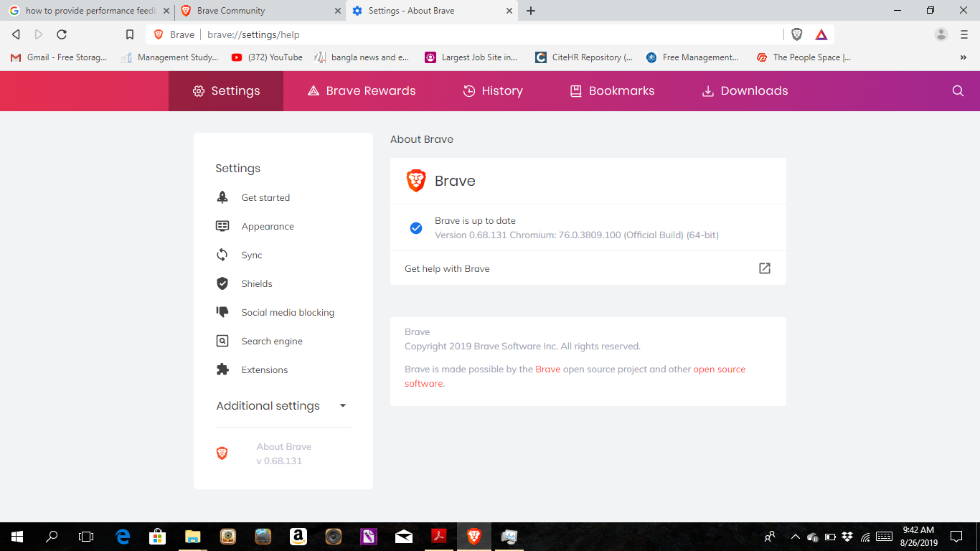Reload the page with the refresh icon
Viewport: 980px width, 551px height.
pos(62,34)
